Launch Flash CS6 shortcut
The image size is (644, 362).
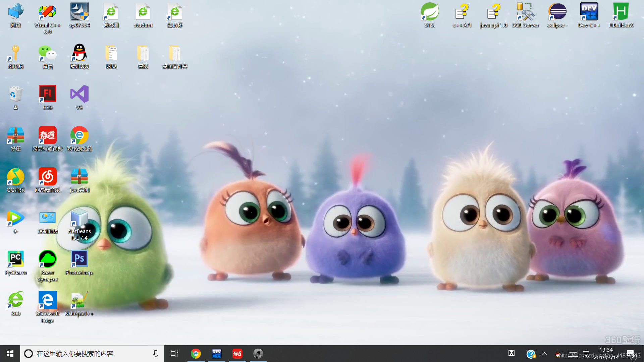[x=48, y=98]
